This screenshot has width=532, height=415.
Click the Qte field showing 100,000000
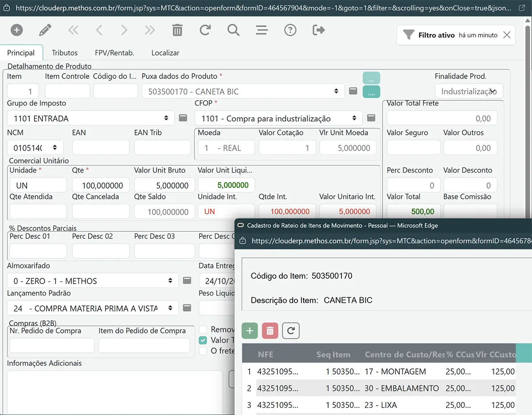[101, 185]
